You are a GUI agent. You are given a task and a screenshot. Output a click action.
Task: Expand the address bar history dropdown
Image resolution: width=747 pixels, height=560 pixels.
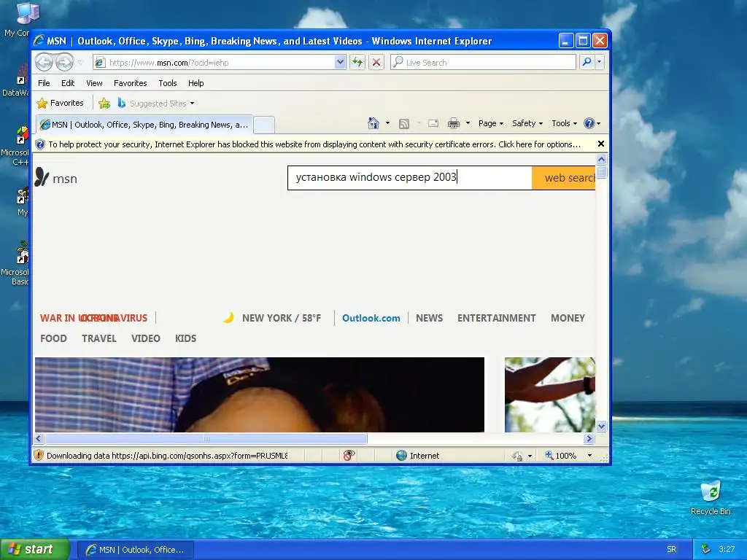(340, 63)
